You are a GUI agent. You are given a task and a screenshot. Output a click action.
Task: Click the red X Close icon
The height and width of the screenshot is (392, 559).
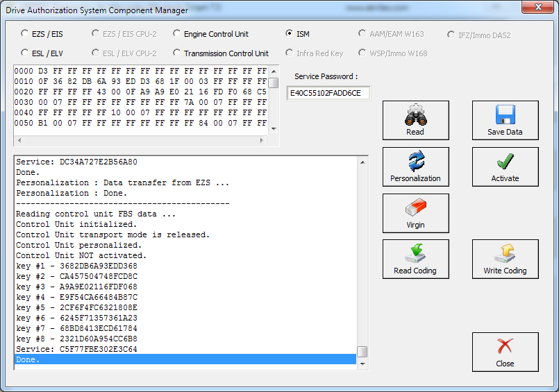(505, 346)
